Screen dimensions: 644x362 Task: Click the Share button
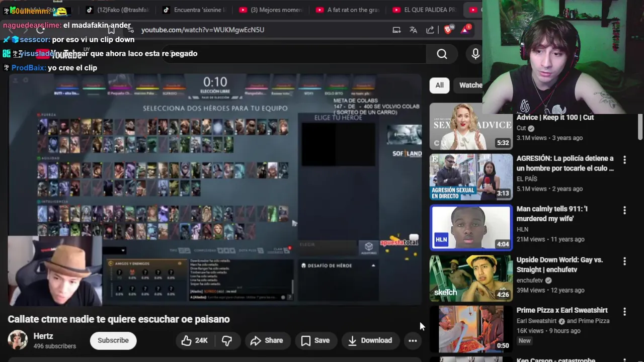pos(267,340)
